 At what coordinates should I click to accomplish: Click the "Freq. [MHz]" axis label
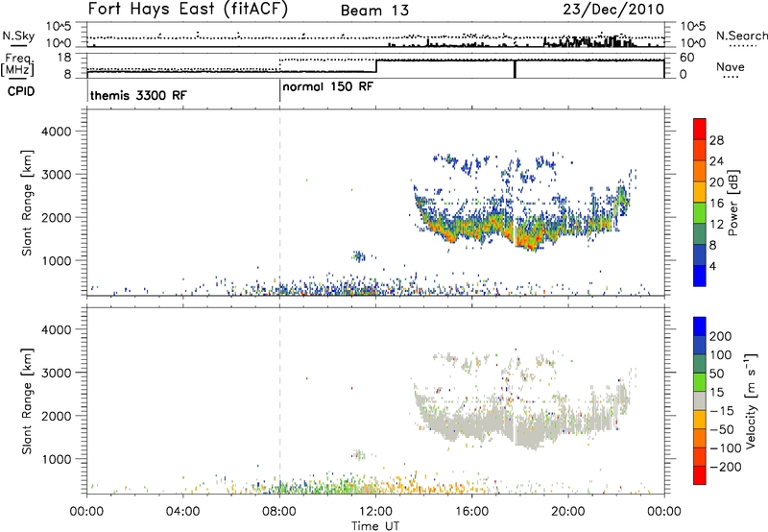click(x=18, y=64)
